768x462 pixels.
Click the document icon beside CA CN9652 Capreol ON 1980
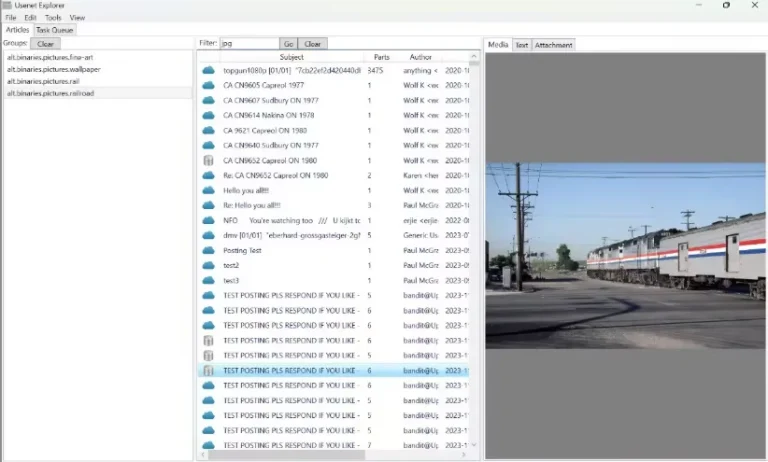click(x=208, y=160)
